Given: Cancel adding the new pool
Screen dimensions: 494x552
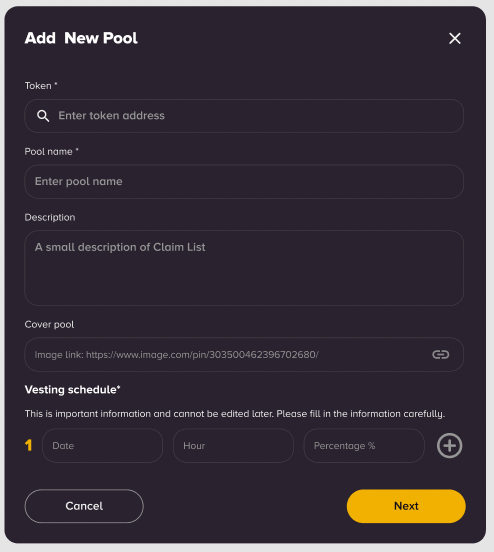Looking at the screenshot, I should (84, 506).
